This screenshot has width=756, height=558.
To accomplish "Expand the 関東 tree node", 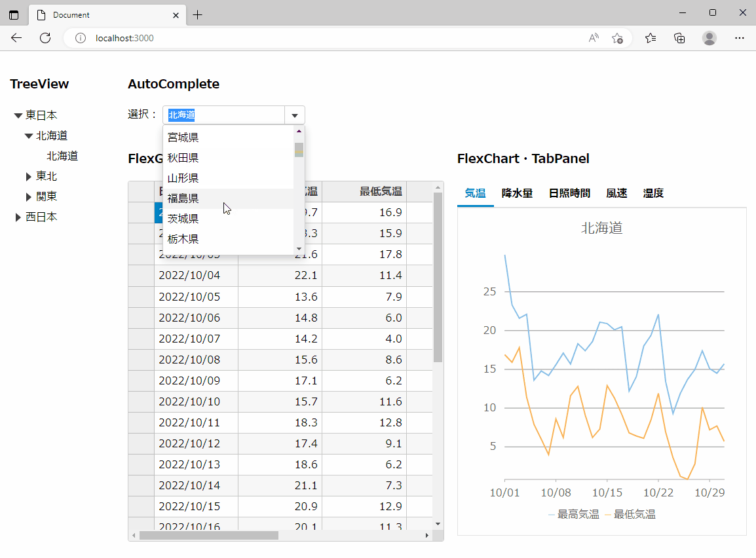I will click(x=29, y=197).
